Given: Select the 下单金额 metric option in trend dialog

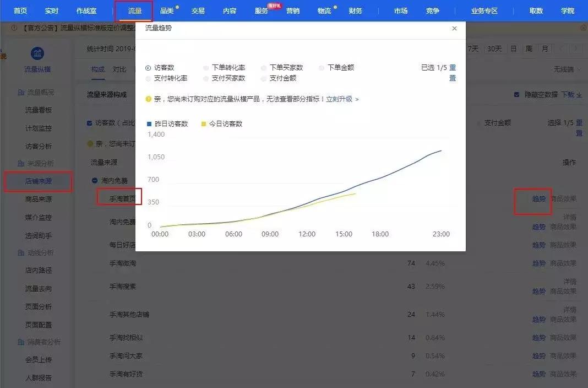Looking at the screenshot, I should [x=322, y=68].
